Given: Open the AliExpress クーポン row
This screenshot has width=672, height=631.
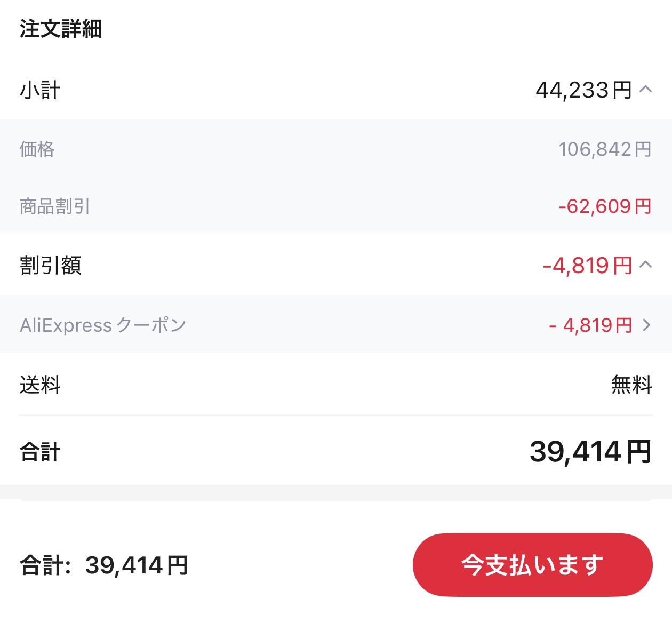Looking at the screenshot, I should click(x=336, y=325).
